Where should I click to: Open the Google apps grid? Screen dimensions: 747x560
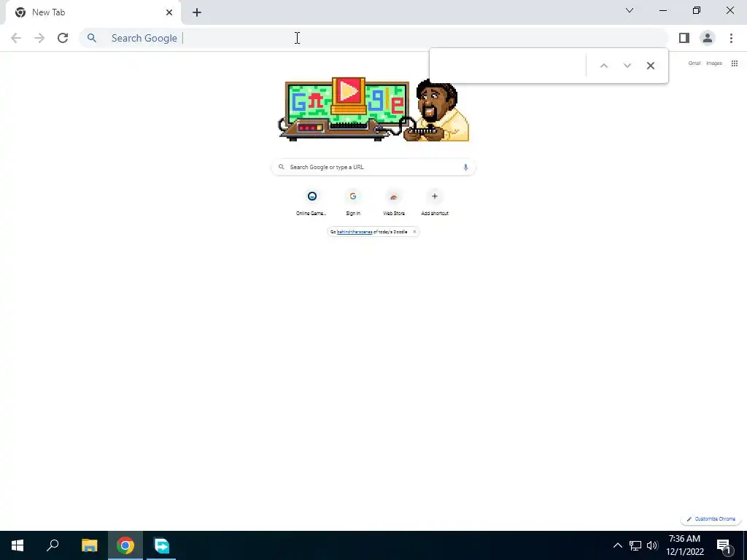(x=735, y=63)
